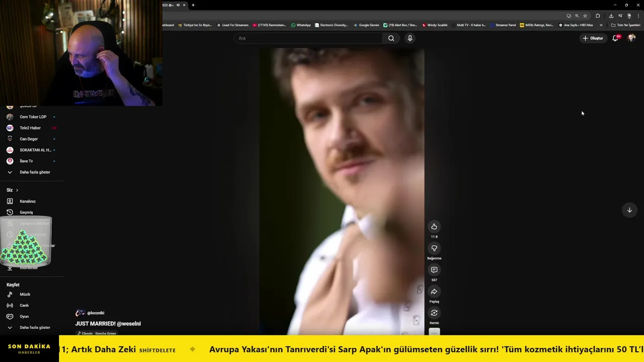Focus the Ara search field
The image size is (644, 362).
click(308, 38)
